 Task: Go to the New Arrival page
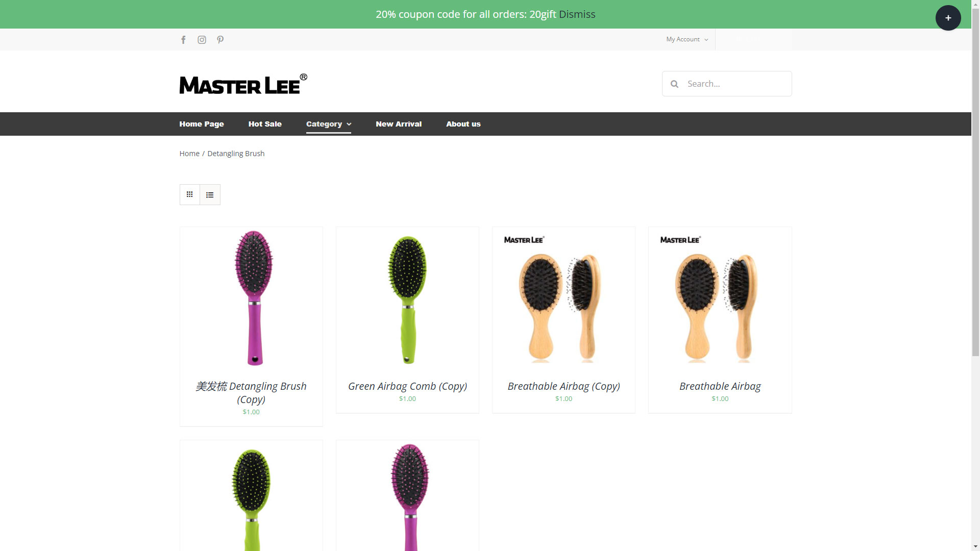point(399,124)
